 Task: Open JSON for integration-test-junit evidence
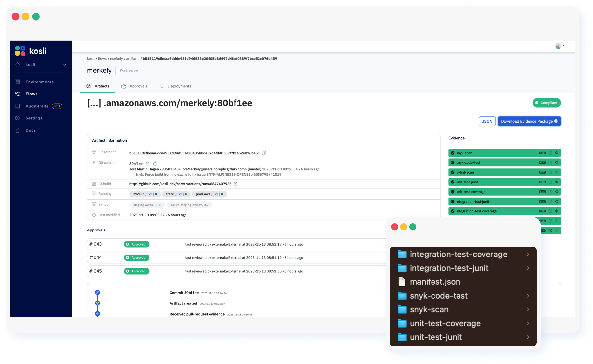(x=542, y=202)
